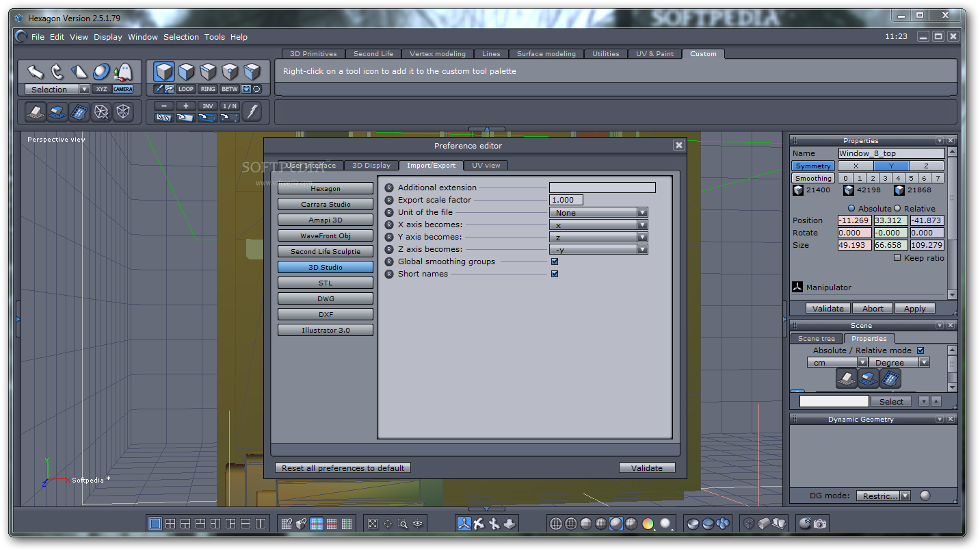
Task: Enable the auto-select mode cube
Action: coord(252,71)
